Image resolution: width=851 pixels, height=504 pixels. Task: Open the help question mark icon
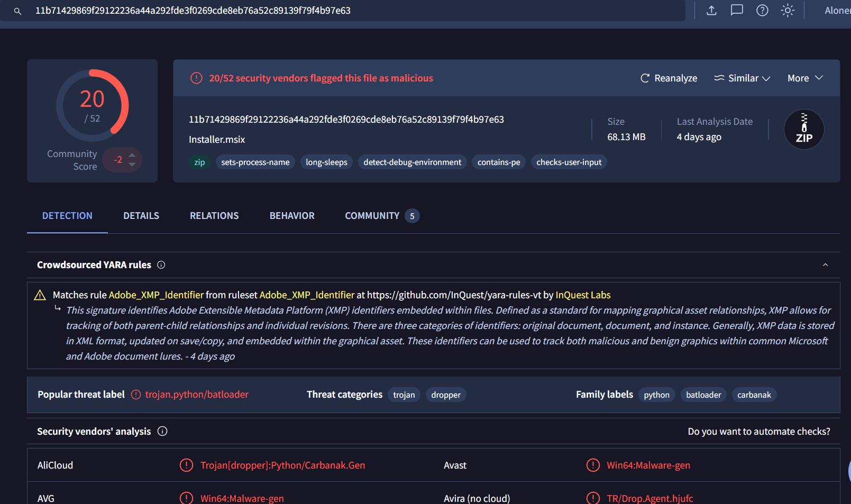[762, 11]
